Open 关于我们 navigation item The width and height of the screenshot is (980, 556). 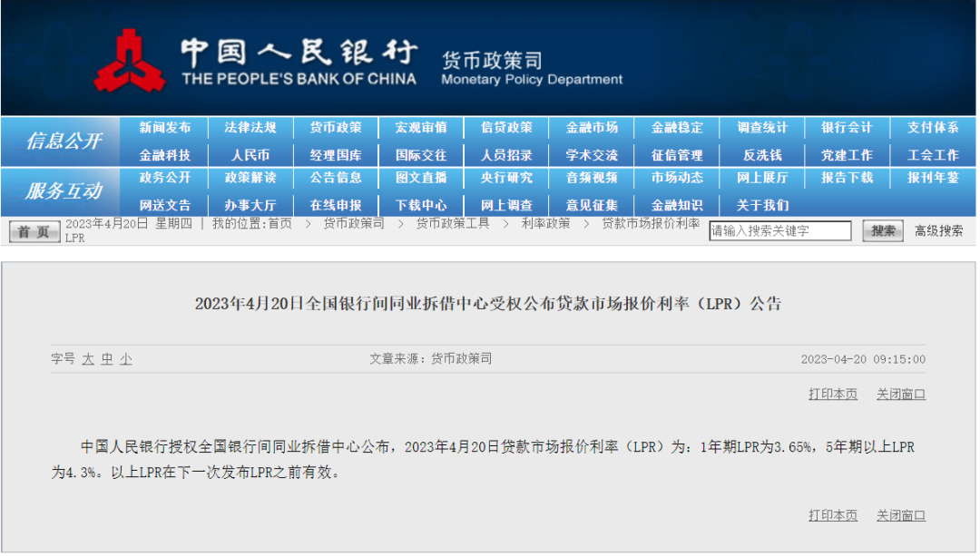click(762, 205)
